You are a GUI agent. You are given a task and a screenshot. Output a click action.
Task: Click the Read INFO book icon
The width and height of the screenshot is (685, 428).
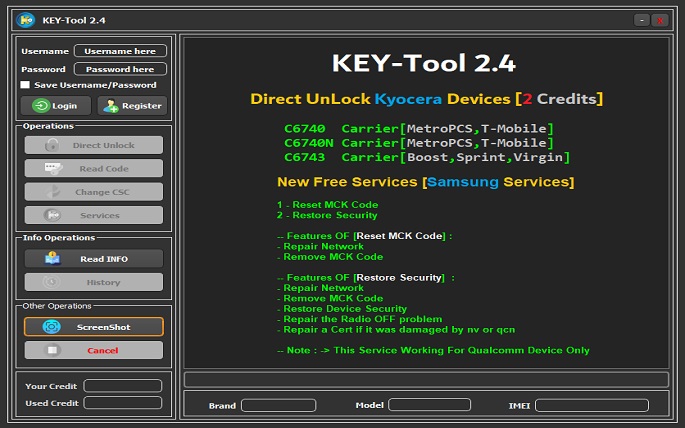[x=52, y=259]
